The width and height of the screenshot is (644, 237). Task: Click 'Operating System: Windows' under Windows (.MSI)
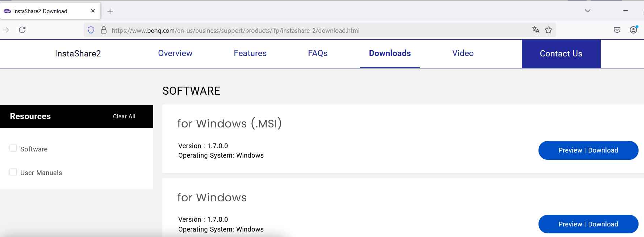point(221,155)
